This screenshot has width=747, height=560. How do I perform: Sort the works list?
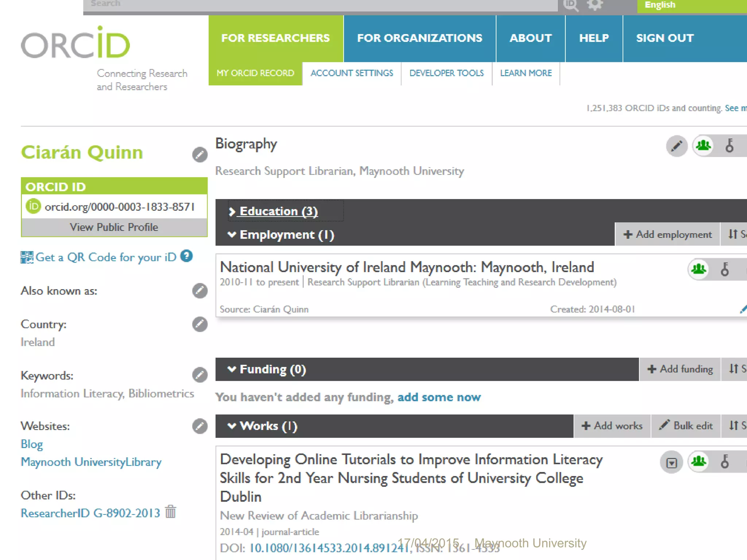click(735, 425)
